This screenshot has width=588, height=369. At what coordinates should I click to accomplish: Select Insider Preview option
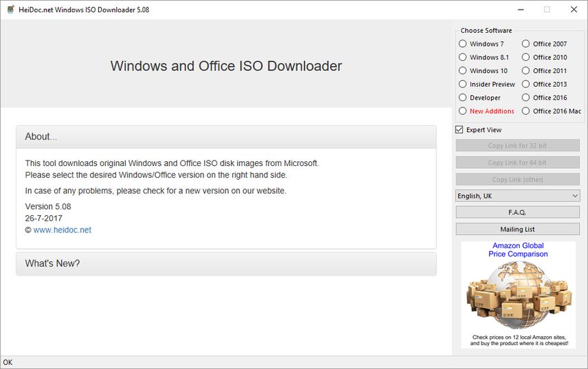[462, 84]
